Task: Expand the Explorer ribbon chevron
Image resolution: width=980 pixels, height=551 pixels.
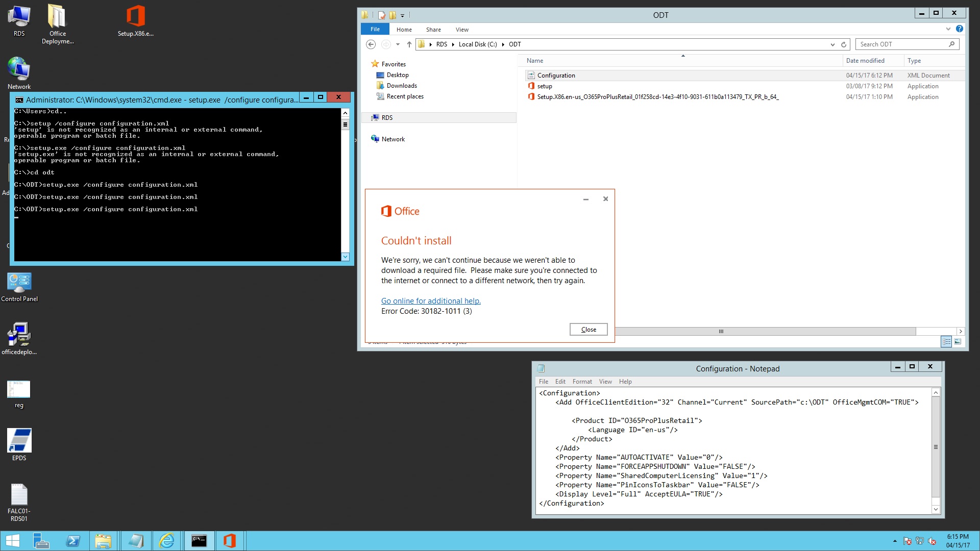Action: tap(948, 29)
